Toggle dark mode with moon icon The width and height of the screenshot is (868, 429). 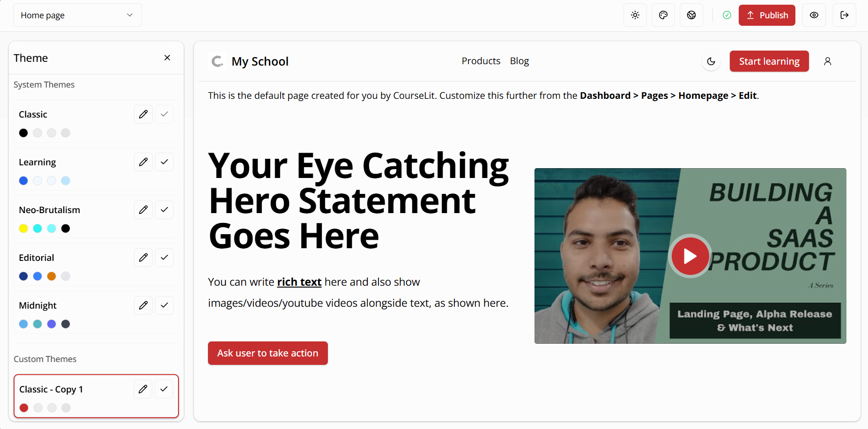coord(711,61)
